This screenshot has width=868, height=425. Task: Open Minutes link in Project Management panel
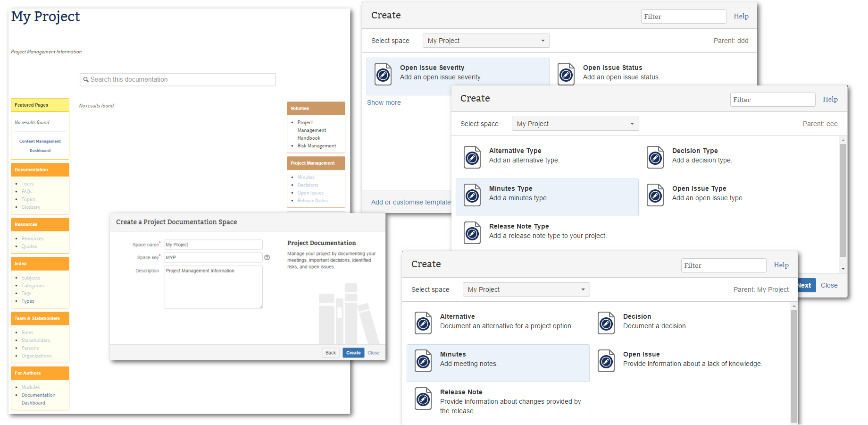tap(306, 177)
